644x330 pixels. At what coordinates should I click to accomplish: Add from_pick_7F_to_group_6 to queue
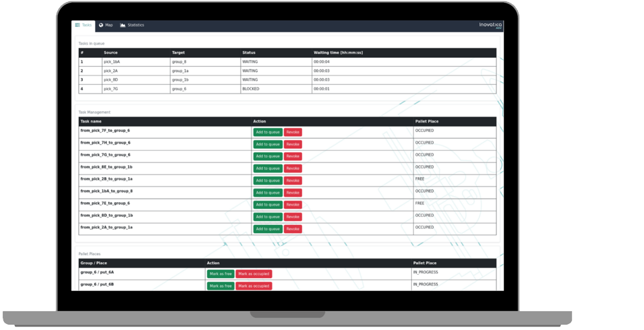pyautogui.click(x=268, y=132)
